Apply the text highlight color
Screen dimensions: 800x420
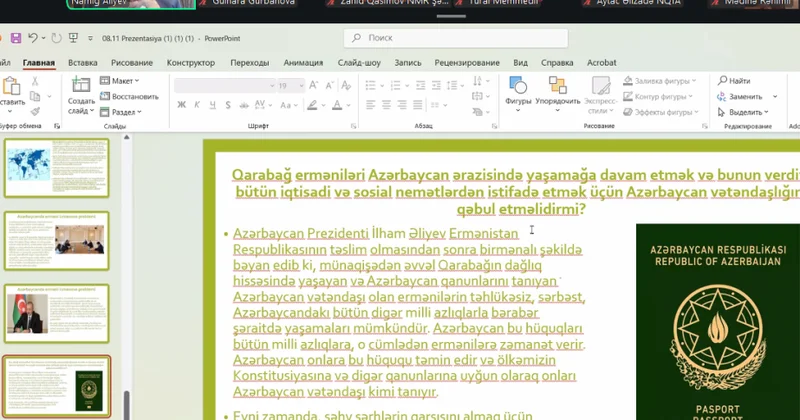click(312, 105)
